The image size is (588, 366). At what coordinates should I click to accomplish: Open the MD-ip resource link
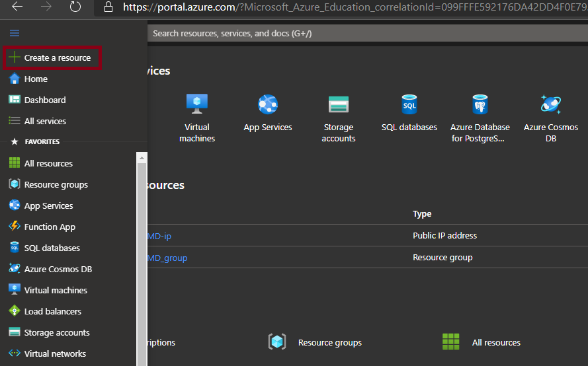(x=159, y=236)
